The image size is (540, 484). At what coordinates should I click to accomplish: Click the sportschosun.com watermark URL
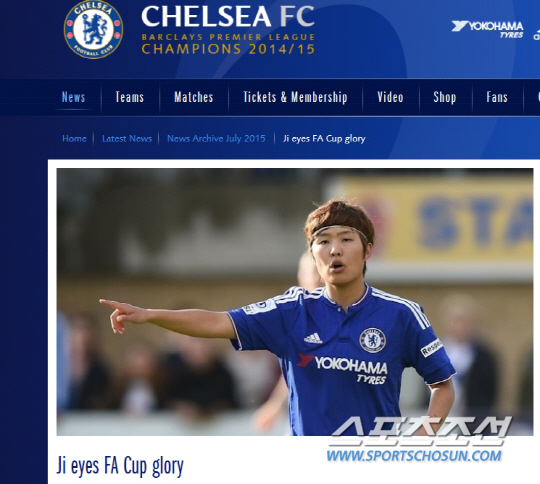(x=414, y=456)
